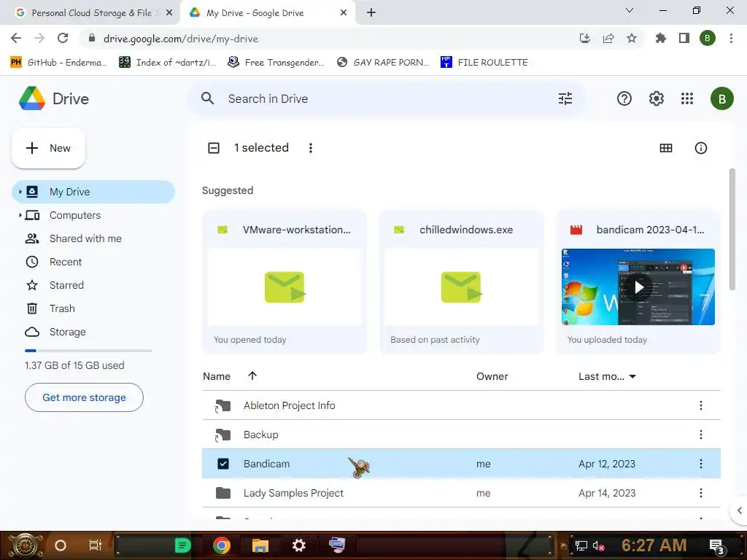Switch to Personal Cloud Storage tab
747x560 pixels.
(90, 13)
